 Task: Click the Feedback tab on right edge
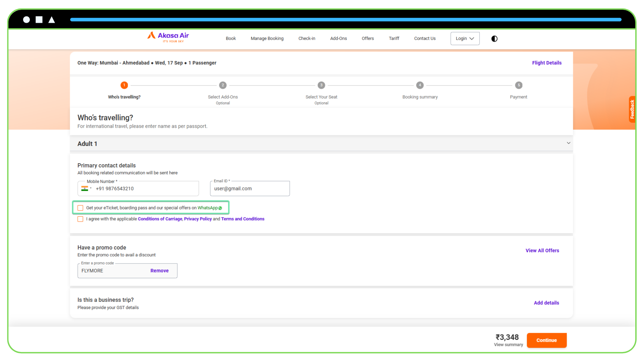click(x=632, y=109)
